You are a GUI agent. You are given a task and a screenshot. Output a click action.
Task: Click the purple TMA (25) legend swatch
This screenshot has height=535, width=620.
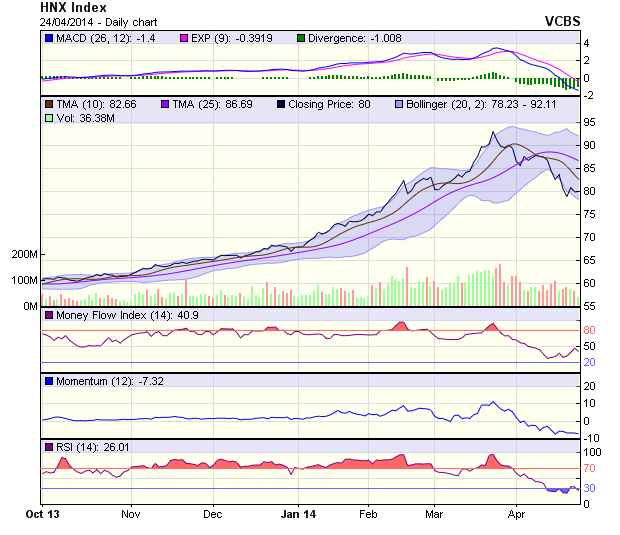tap(165, 103)
